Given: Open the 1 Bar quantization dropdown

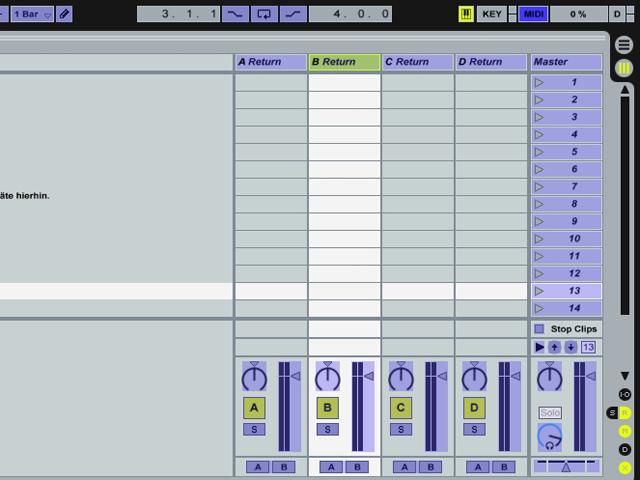Looking at the screenshot, I should tap(32, 14).
